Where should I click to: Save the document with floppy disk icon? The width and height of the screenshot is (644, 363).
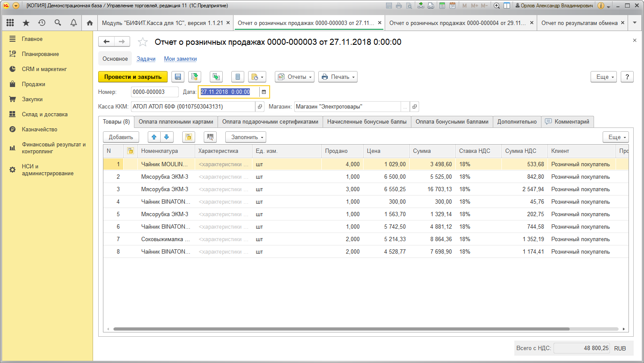pyautogui.click(x=178, y=77)
